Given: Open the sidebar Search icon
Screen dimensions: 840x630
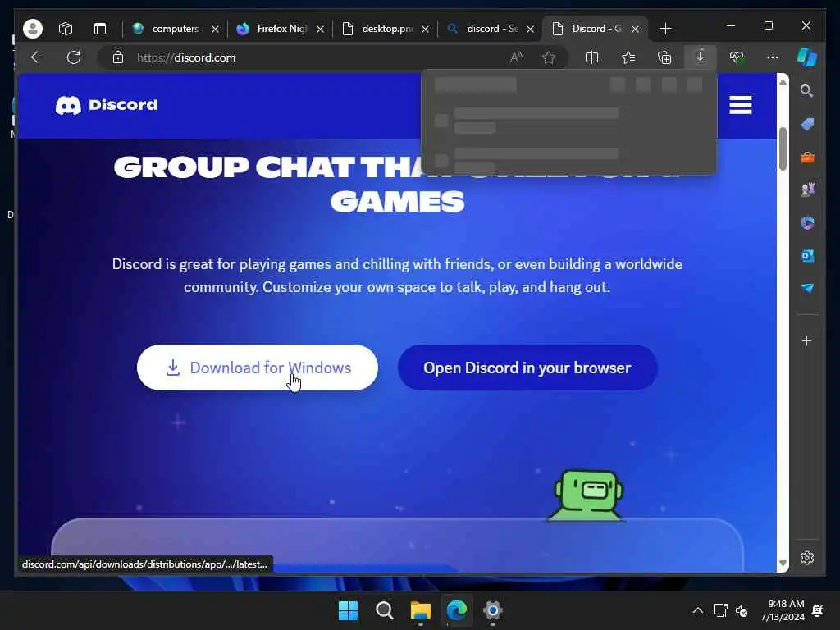Looking at the screenshot, I should click(x=807, y=91).
